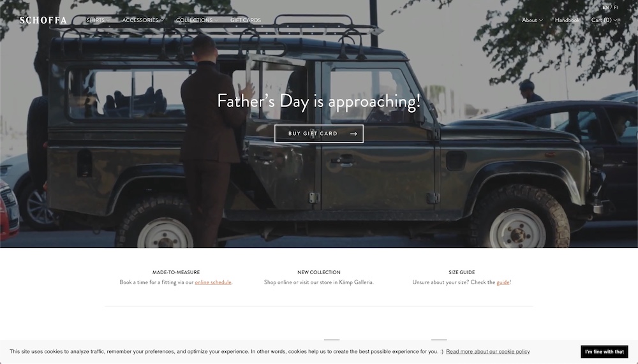Open the Cart (0) dropdown
This screenshot has height=364, width=638.
[x=604, y=20]
